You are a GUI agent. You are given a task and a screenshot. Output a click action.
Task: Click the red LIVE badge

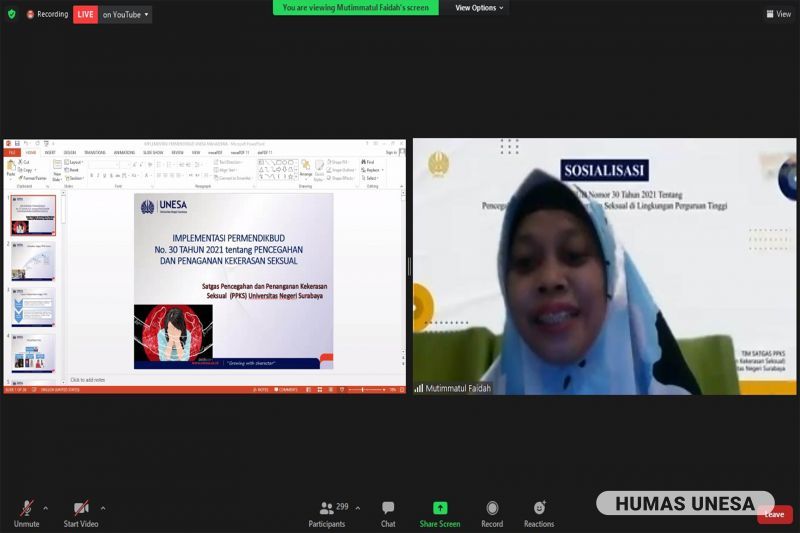[85, 15]
